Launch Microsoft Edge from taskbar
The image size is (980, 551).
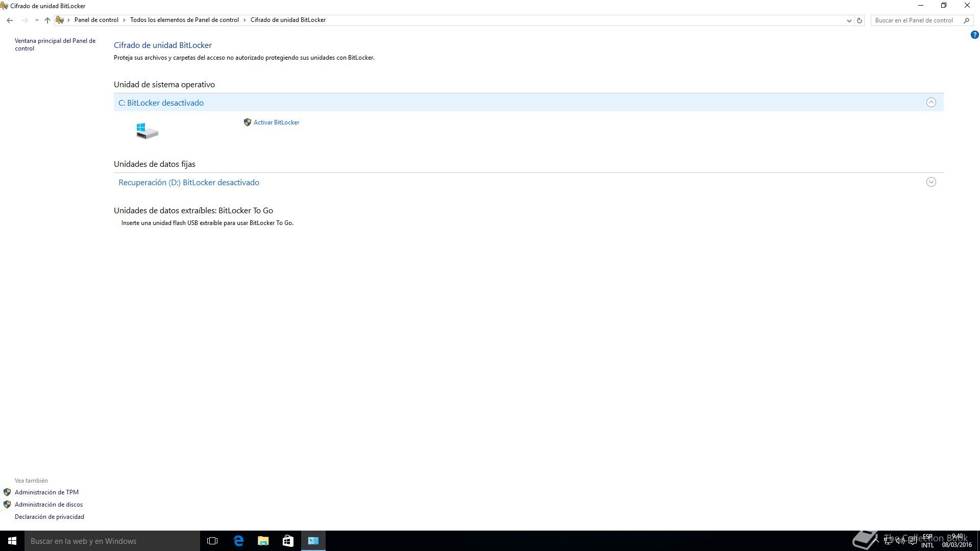238,541
